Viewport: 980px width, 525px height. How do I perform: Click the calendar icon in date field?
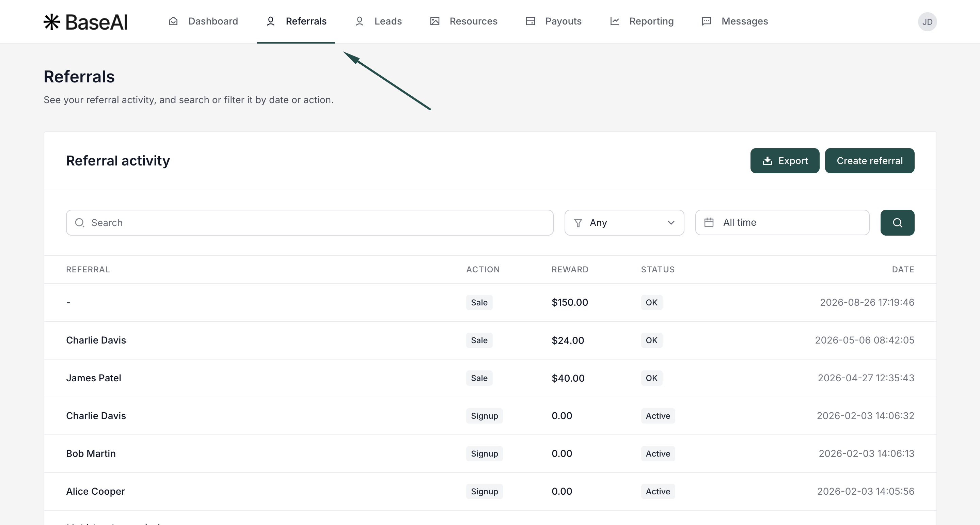709,222
